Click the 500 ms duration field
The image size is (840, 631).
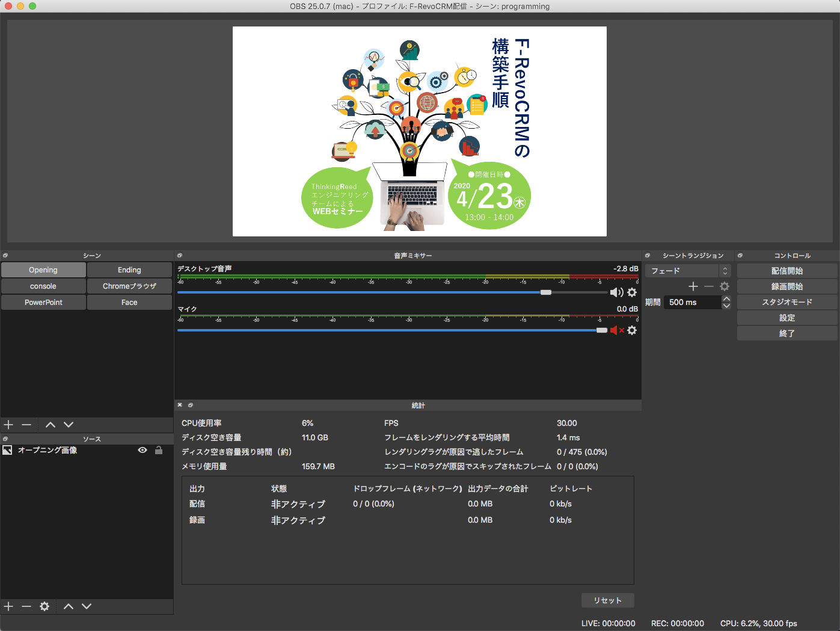(692, 303)
